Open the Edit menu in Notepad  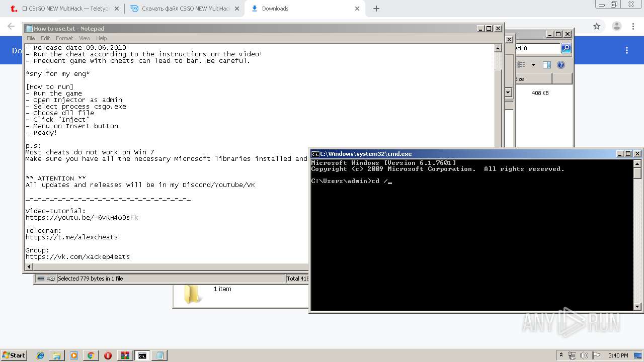(x=45, y=38)
